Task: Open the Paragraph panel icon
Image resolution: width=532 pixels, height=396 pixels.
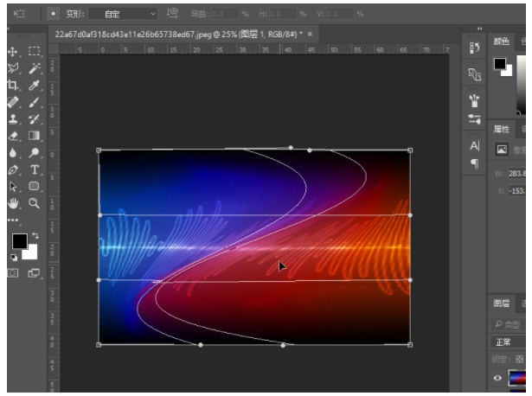Action: (474, 163)
